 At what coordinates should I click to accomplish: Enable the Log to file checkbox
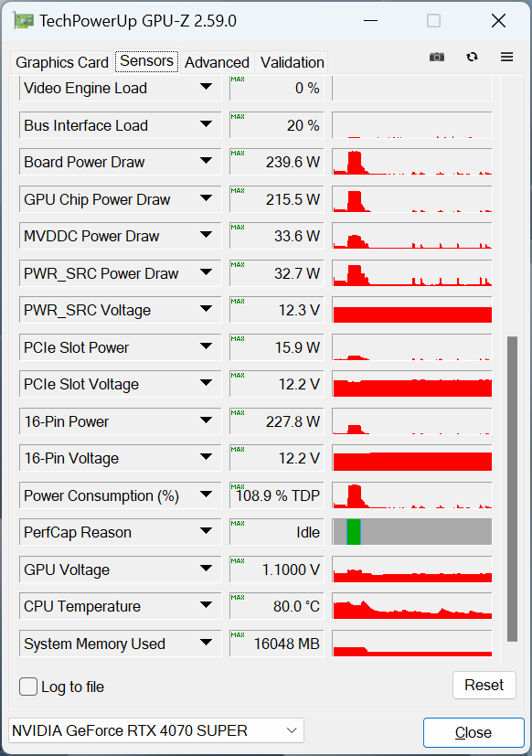(28, 687)
